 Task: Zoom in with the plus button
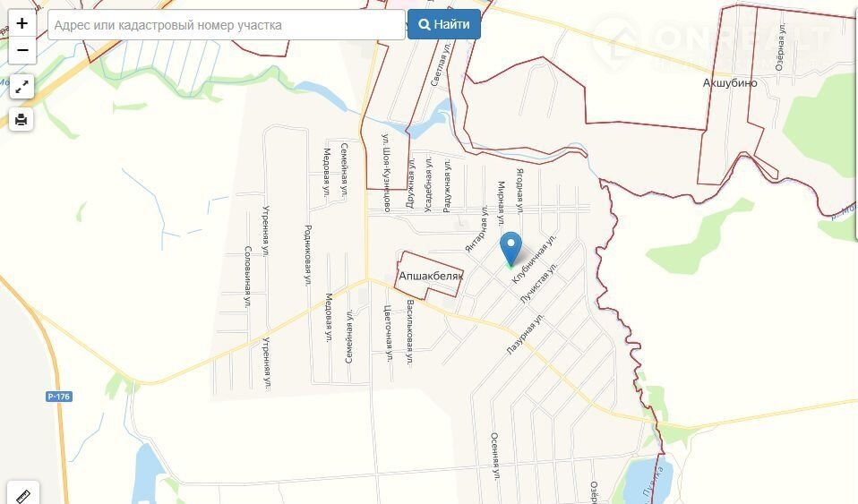pyautogui.click(x=21, y=23)
